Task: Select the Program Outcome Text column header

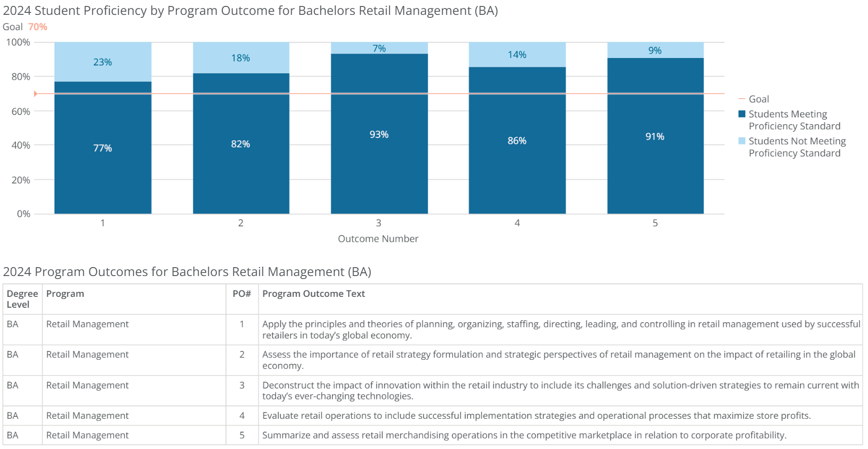Action: [314, 293]
